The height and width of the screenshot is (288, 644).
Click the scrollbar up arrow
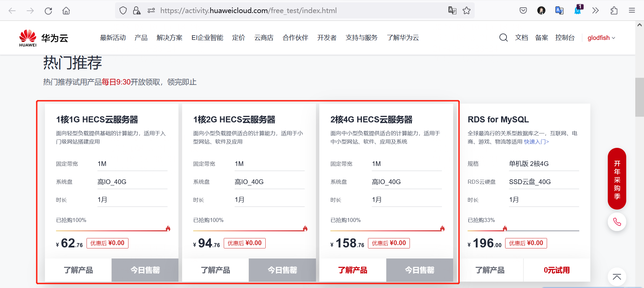pos(640,25)
